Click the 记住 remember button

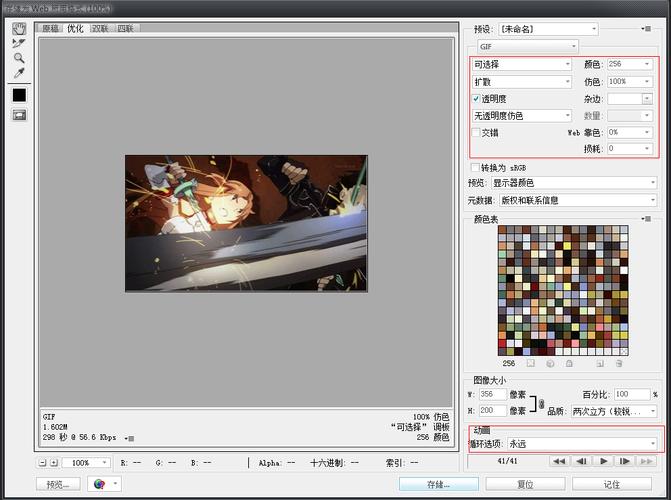612,484
